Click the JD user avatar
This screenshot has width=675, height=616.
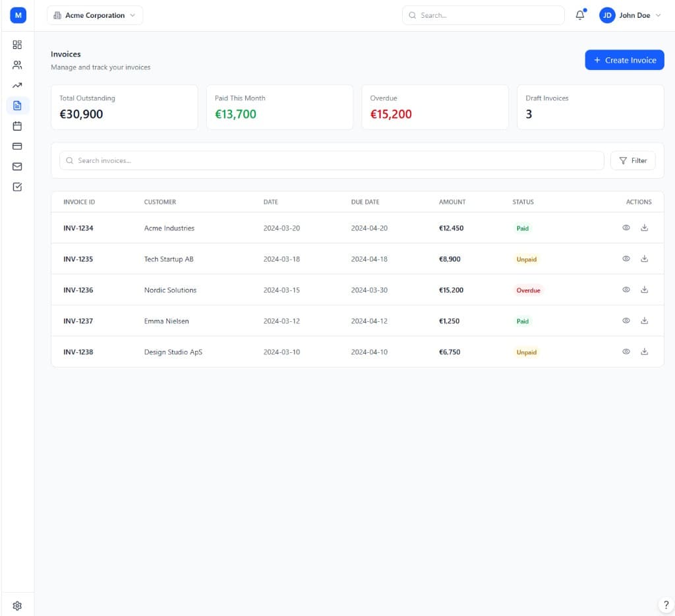(607, 15)
